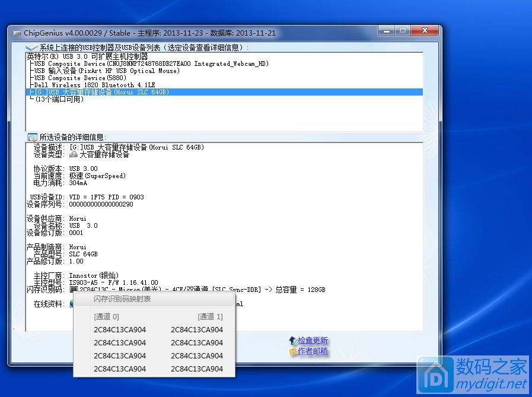The width and height of the screenshot is (532, 397).
Task: Click the 电力消耗 value 304mA
Action: (x=78, y=183)
